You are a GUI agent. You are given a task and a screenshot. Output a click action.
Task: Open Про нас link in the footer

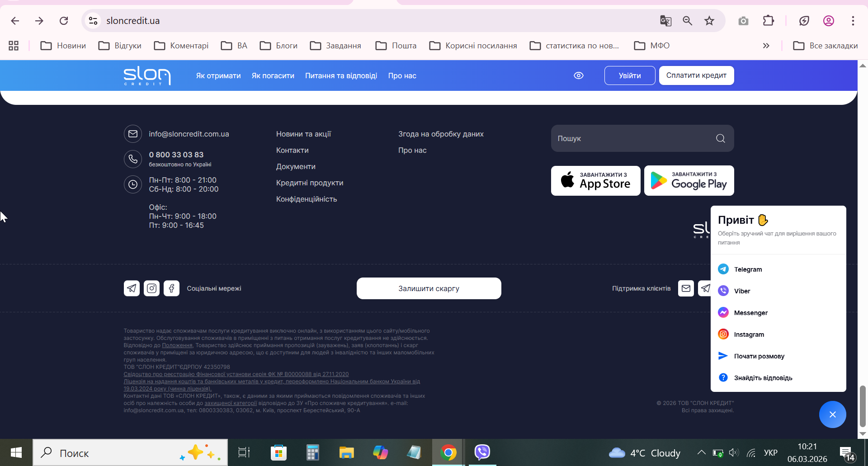click(412, 151)
